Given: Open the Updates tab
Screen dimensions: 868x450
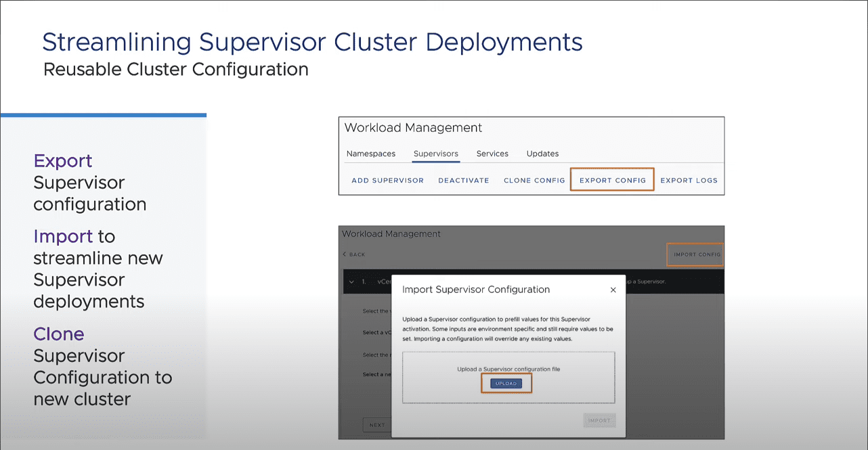Looking at the screenshot, I should point(543,154).
